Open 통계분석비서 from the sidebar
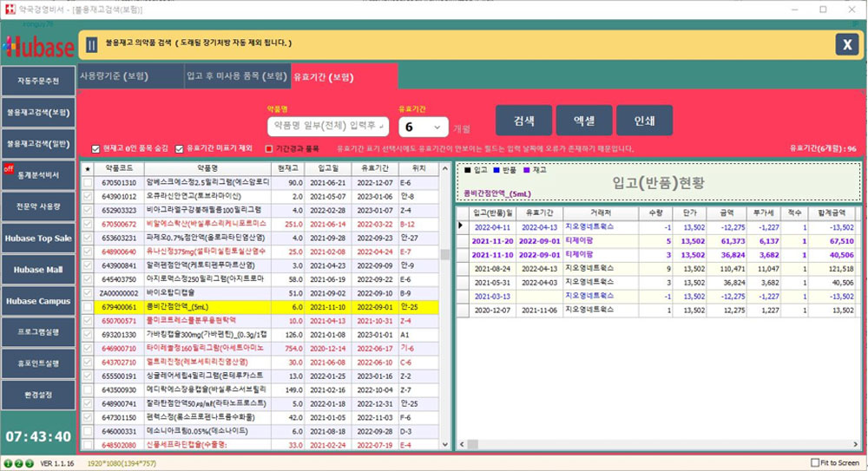The image size is (868, 471). coord(38,175)
